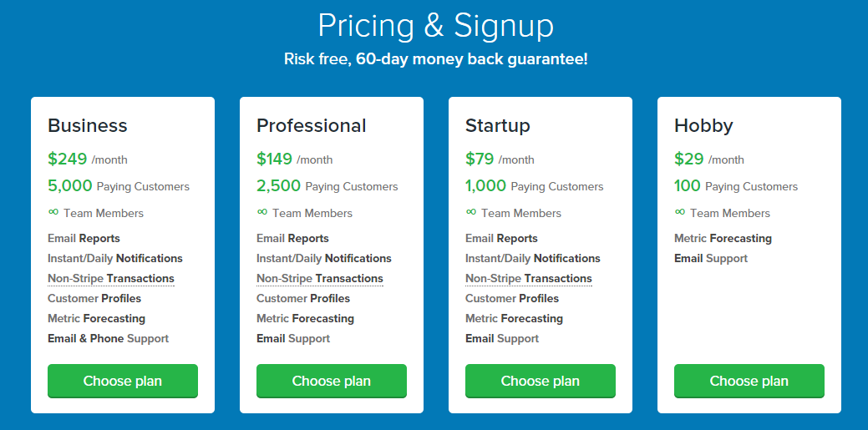Click infinity icon in Professional plan

262,212
